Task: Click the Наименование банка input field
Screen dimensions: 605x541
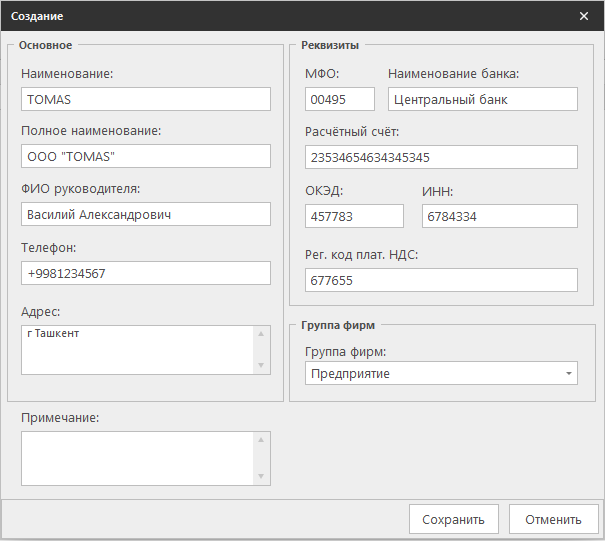Action: click(x=482, y=99)
